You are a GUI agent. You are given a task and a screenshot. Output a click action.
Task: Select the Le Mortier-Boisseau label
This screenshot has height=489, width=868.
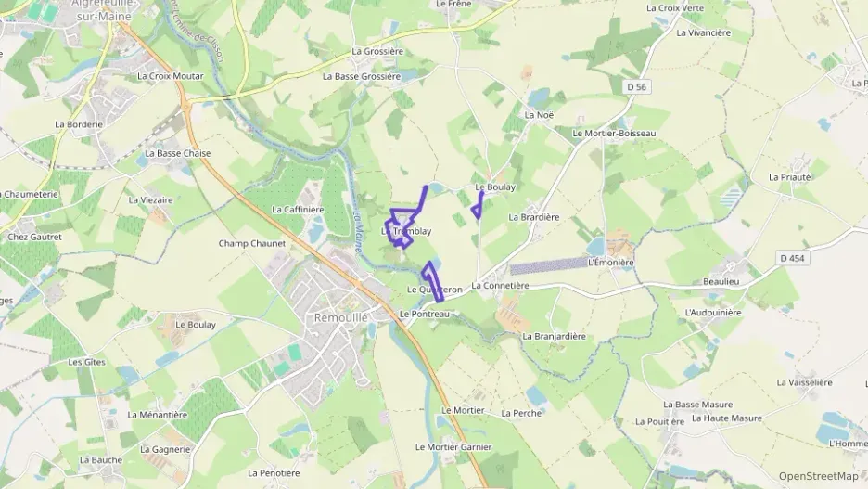point(614,134)
